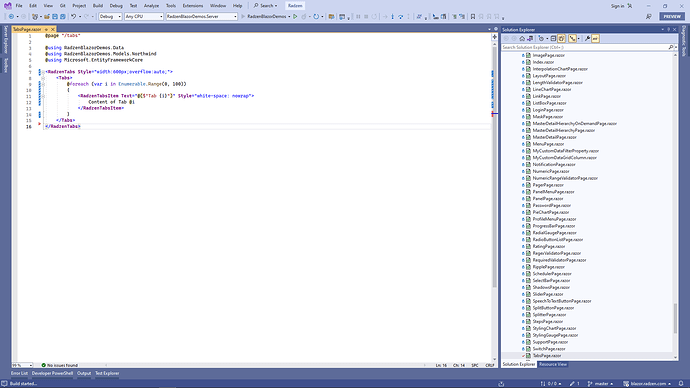The height and width of the screenshot is (388, 690).
Task: Toggle Preview Selected Items in Solution Explorer
Action: [595, 39]
